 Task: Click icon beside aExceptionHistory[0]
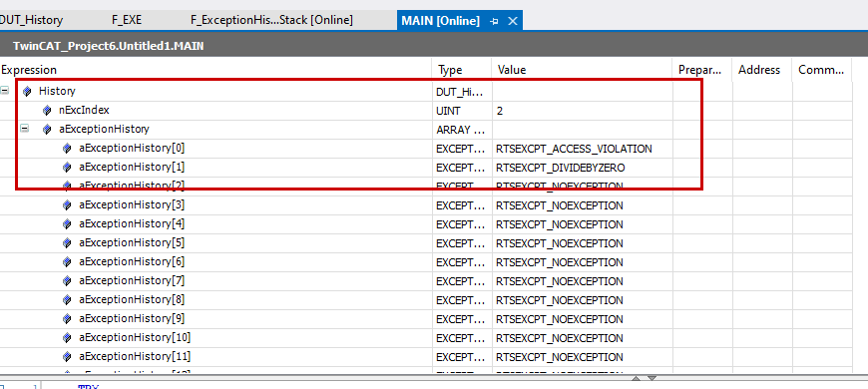tap(67, 149)
